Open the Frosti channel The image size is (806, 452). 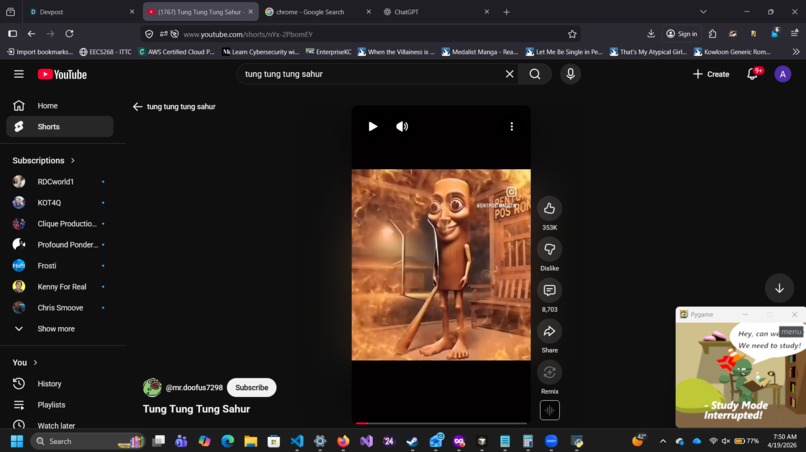point(60,266)
